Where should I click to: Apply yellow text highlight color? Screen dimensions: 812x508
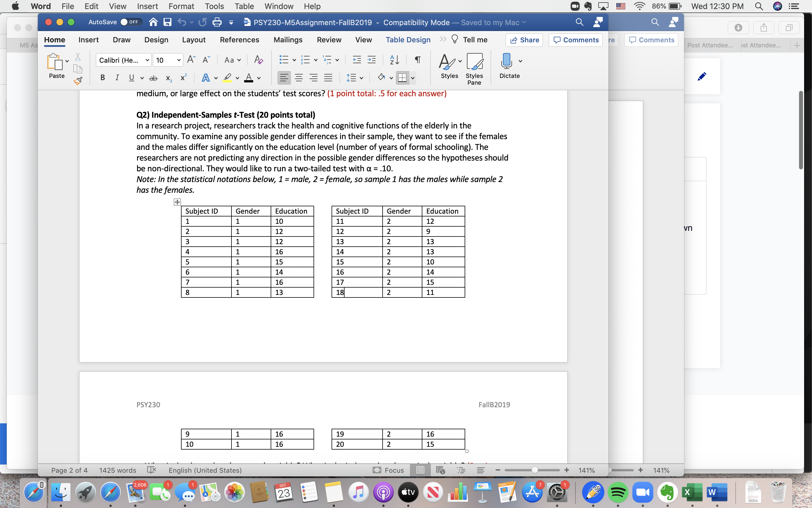227,78
